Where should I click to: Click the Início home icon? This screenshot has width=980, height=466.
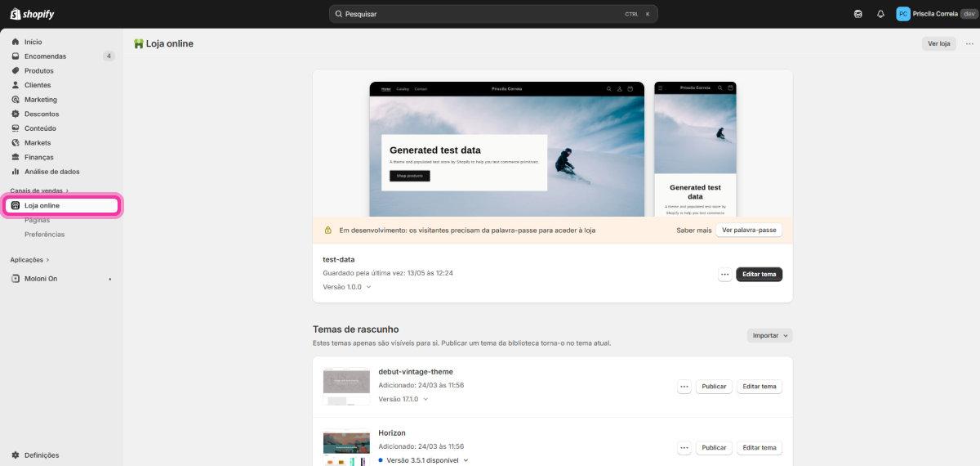click(x=16, y=42)
